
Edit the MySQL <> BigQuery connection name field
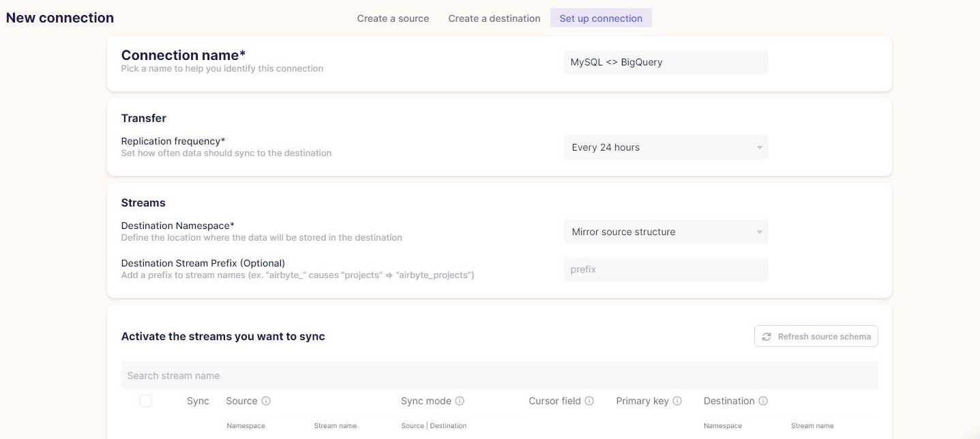(x=665, y=62)
